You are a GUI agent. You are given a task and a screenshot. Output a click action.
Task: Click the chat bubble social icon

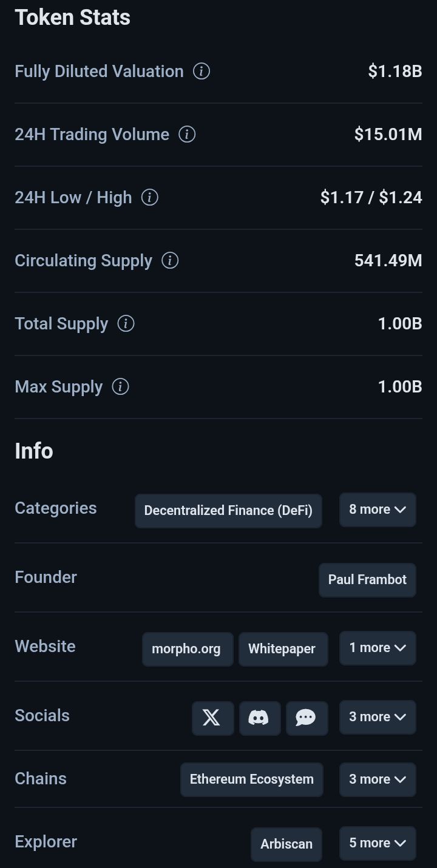307,718
